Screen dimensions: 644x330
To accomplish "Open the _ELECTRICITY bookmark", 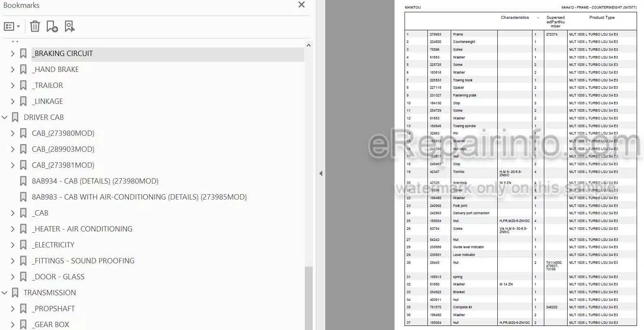I will (53, 245).
